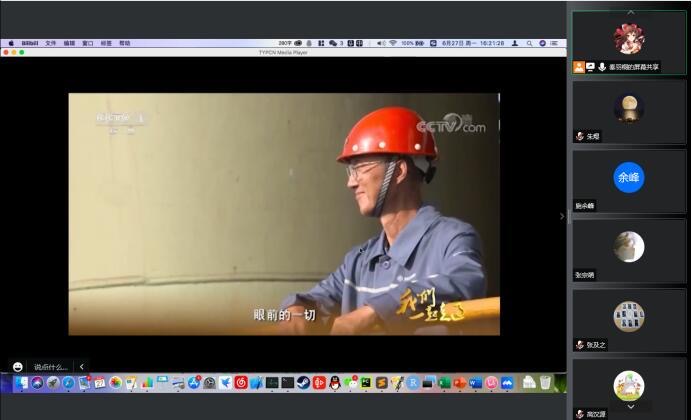Open WeChat from the Dock
692x420 pixels.
click(x=351, y=382)
